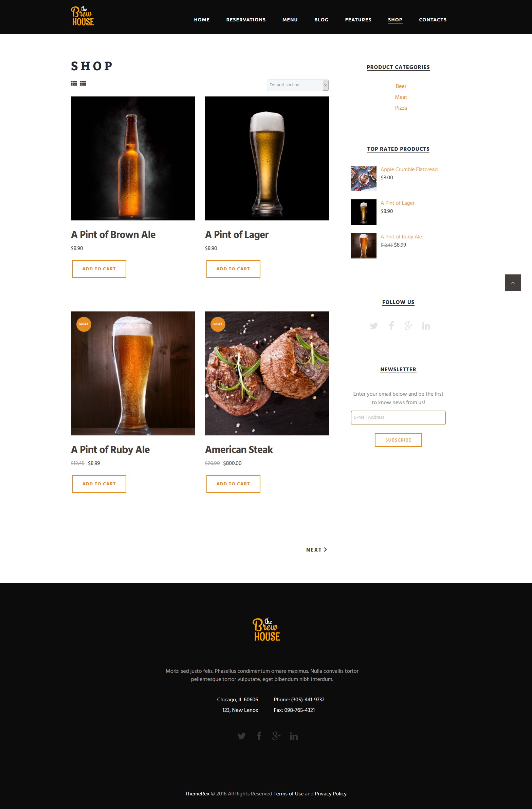Image resolution: width=532 pixels, height=809 pixels.
Task: Switch to list view layout
Action: coord(83,83)
